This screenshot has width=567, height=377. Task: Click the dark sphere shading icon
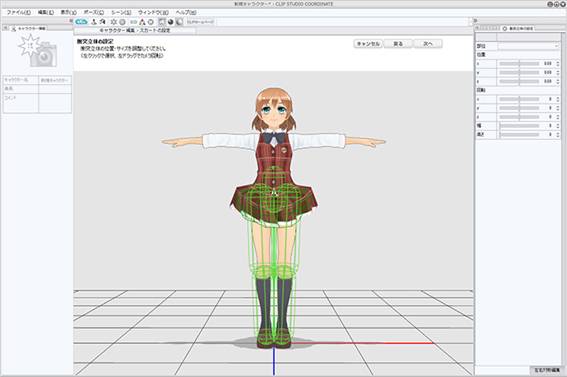[171, 22]
